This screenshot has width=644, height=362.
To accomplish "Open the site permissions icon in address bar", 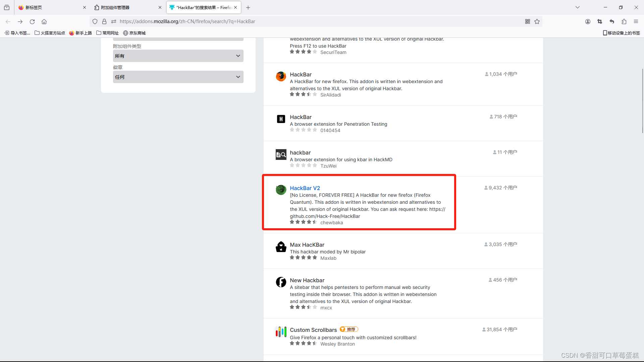I will coord(114,21).
